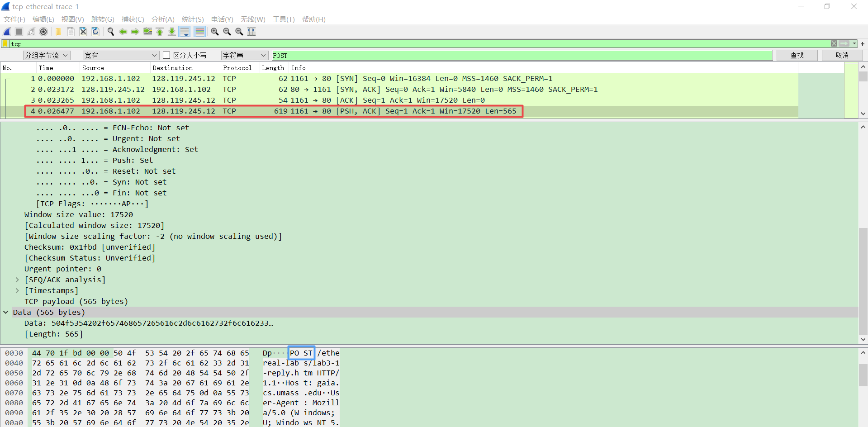Open the 工具(T) menu
This screenshot has height=427, width=868.
[x=284, y=19]
